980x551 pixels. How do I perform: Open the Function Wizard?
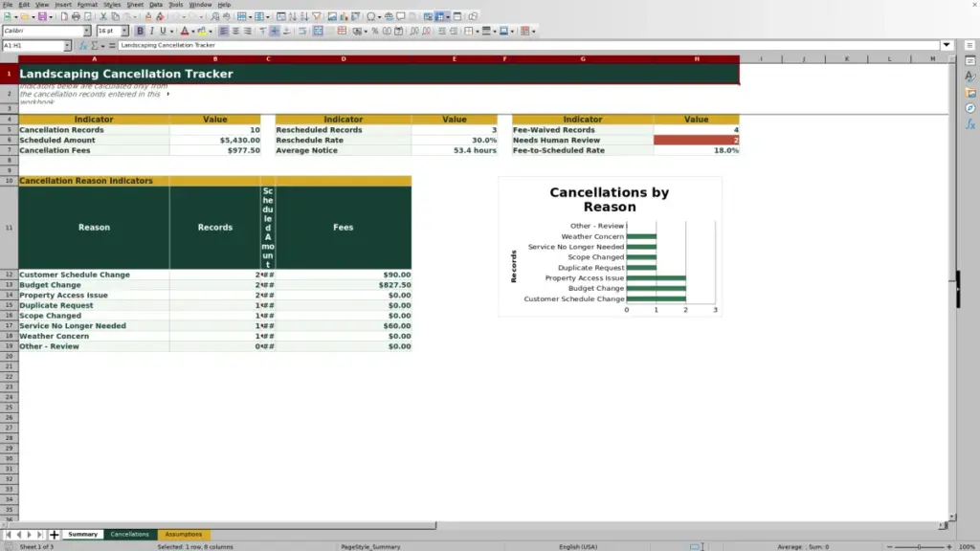[83, 46]
